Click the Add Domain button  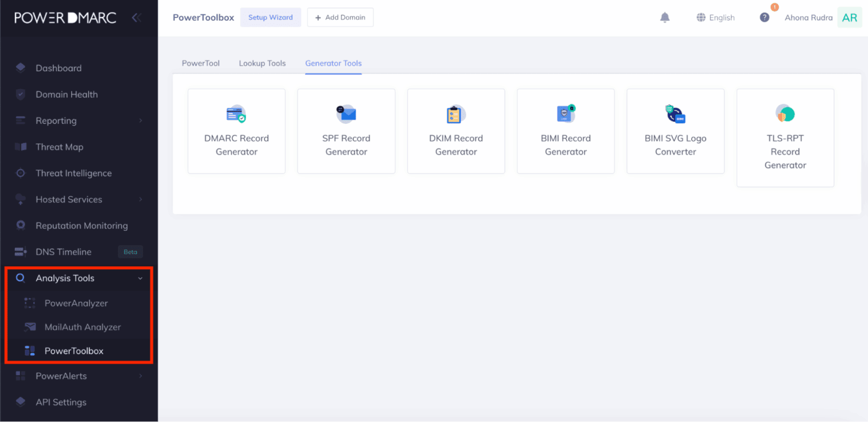pyautogui.click(x=340, y=17)
